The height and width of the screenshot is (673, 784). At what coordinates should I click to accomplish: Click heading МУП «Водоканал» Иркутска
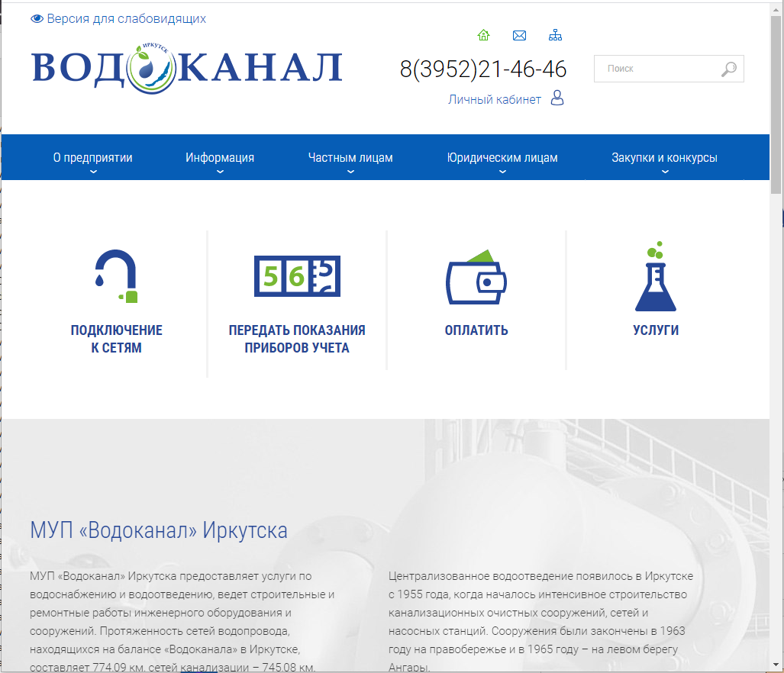click(159, 530)
